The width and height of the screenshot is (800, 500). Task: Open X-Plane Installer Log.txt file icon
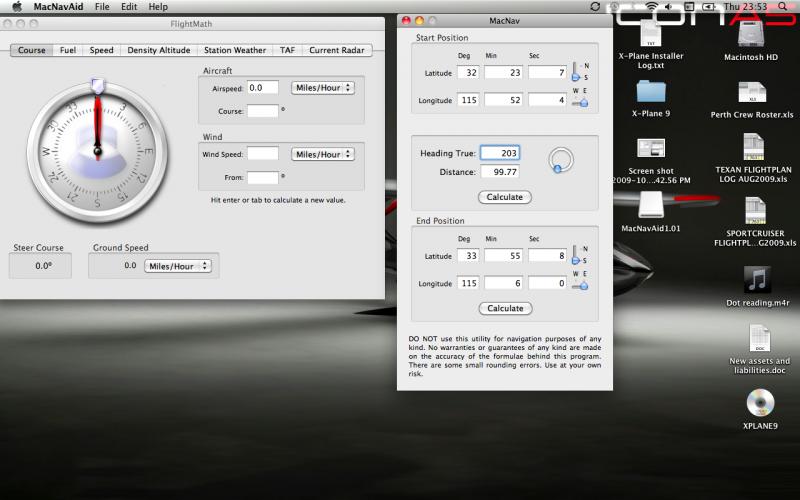pyautogui.click(x=651, y=36)
